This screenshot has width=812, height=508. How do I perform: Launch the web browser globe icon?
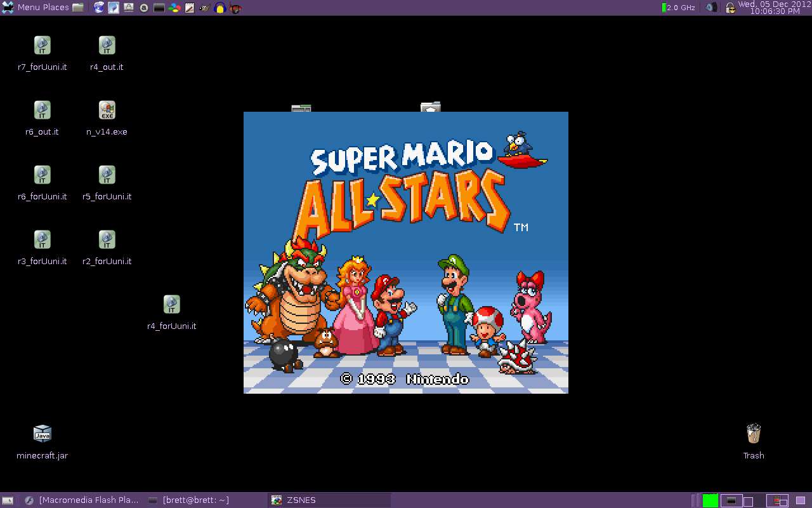pyautogui.click(x=99, y=8)
